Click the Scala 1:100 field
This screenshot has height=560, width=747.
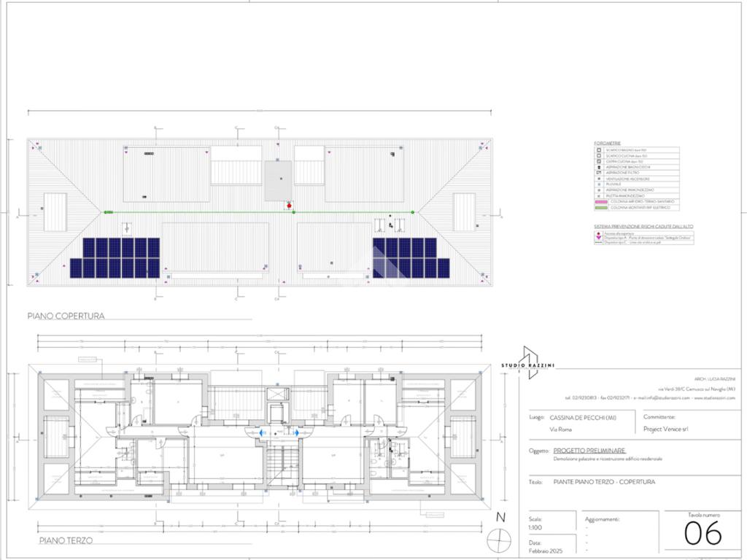536,526
